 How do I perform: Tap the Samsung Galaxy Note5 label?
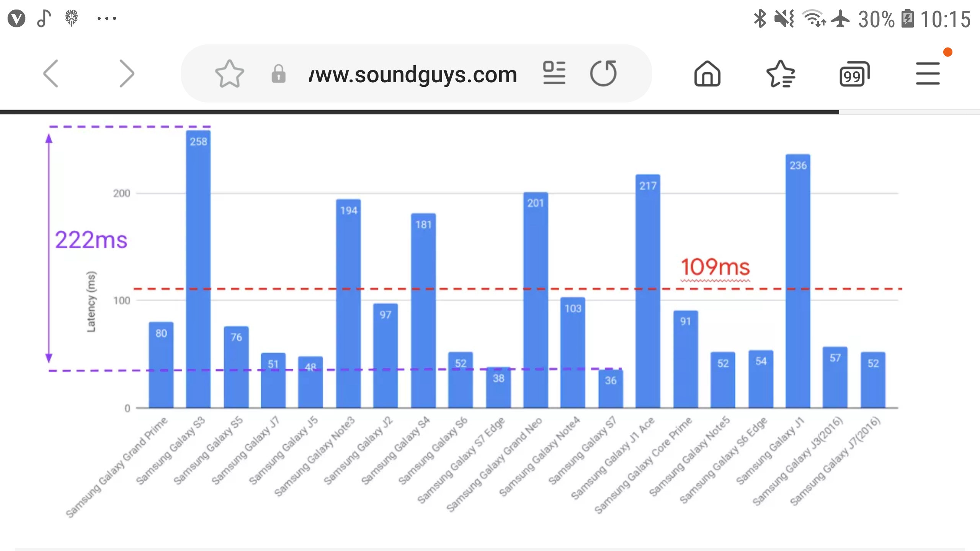[x=689, y=456]
